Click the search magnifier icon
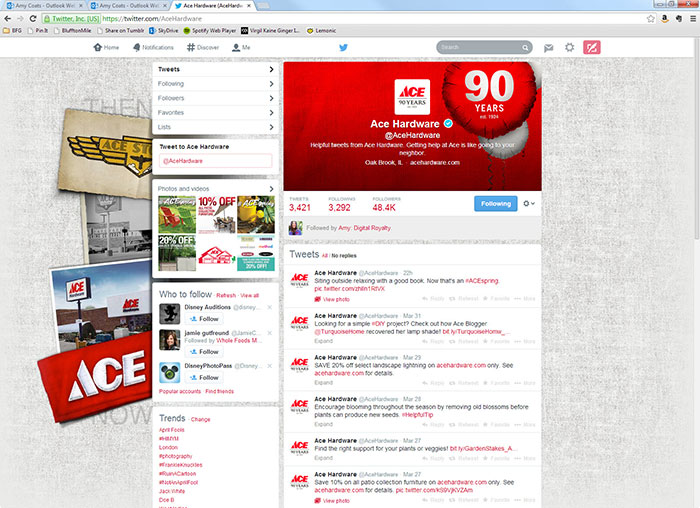The image size is (700, 508). [x=525, y=47]
